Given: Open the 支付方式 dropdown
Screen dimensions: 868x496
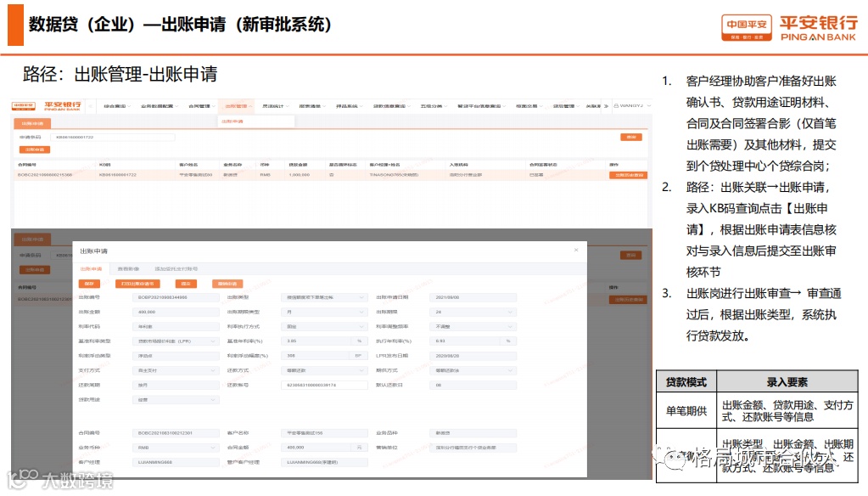Looking at the screenshot, I should coord(176,370).
